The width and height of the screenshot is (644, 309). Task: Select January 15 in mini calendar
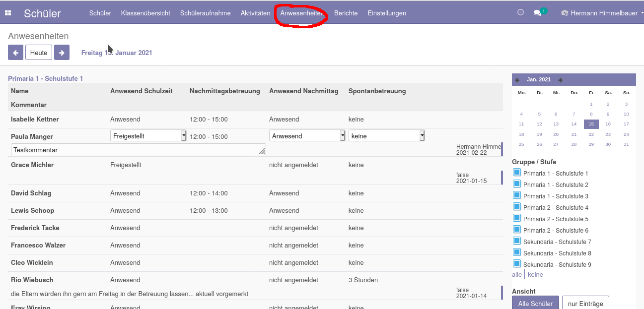click(591, 124)
